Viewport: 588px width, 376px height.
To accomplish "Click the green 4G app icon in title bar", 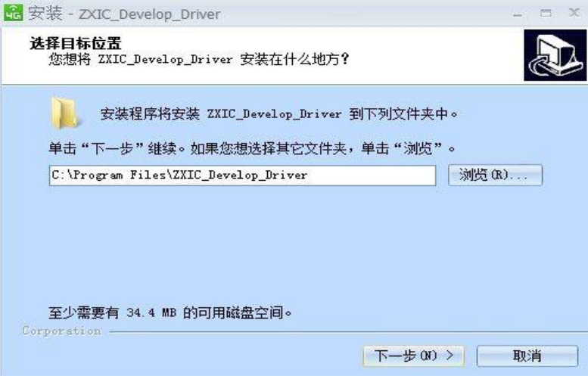I will 13,12.
